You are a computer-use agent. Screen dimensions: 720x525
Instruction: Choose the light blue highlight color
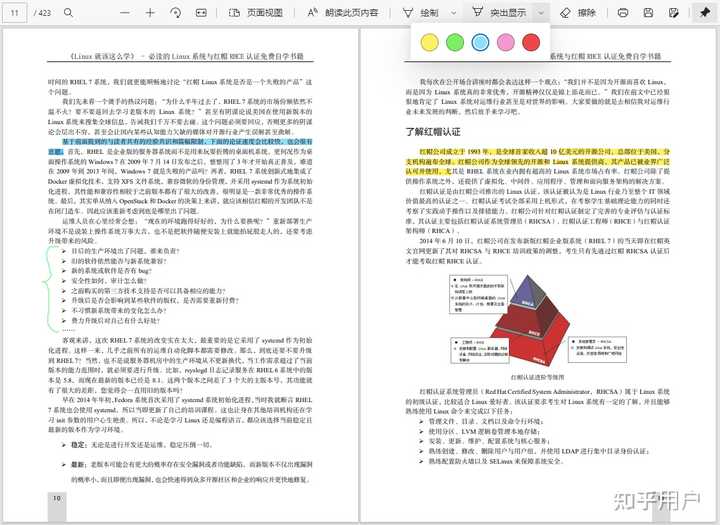click(x=480, y=42)
